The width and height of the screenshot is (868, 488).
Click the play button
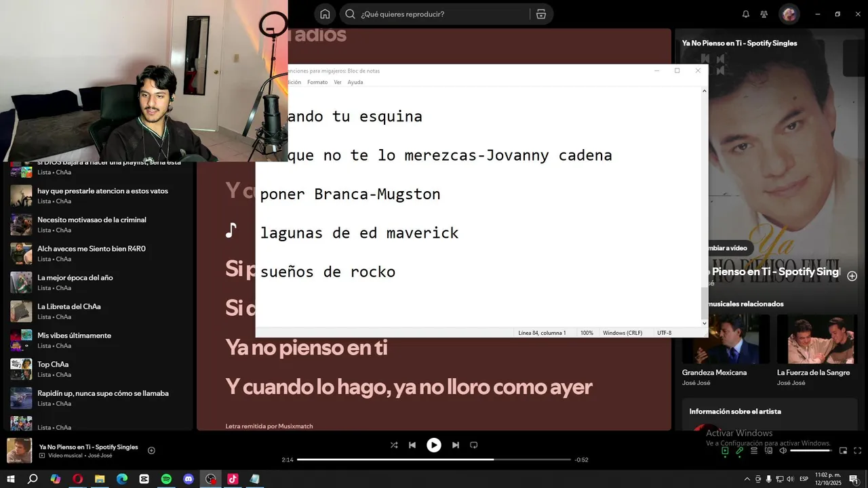tap(434, 445)
